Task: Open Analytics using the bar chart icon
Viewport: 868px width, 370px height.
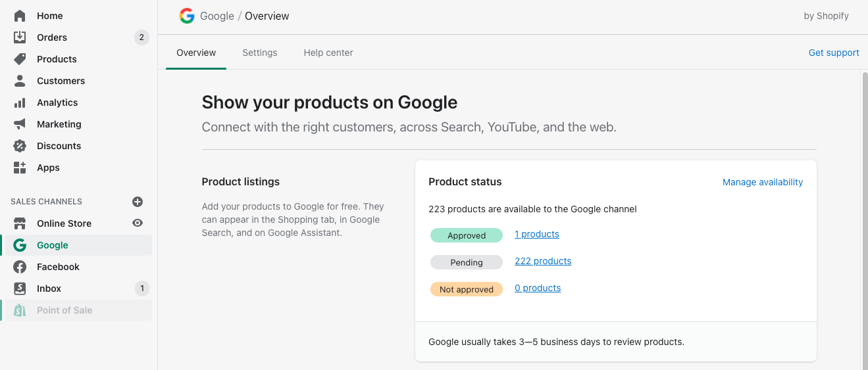Action: [20, 103]
